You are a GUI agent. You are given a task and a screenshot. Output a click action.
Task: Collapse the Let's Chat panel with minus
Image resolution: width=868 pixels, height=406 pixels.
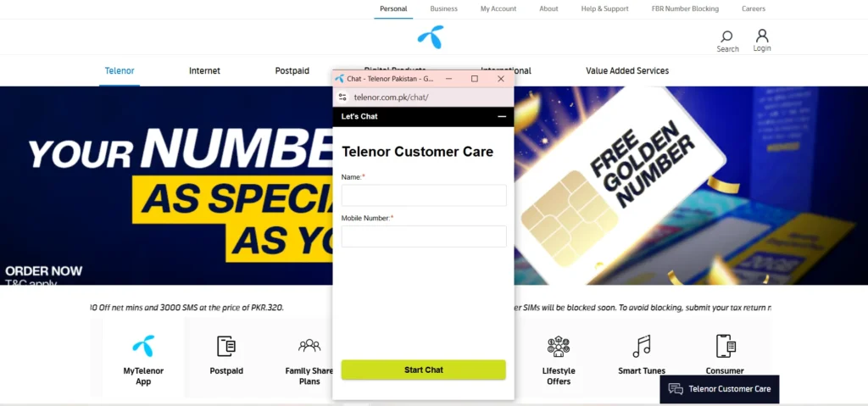tap(502, 116)
